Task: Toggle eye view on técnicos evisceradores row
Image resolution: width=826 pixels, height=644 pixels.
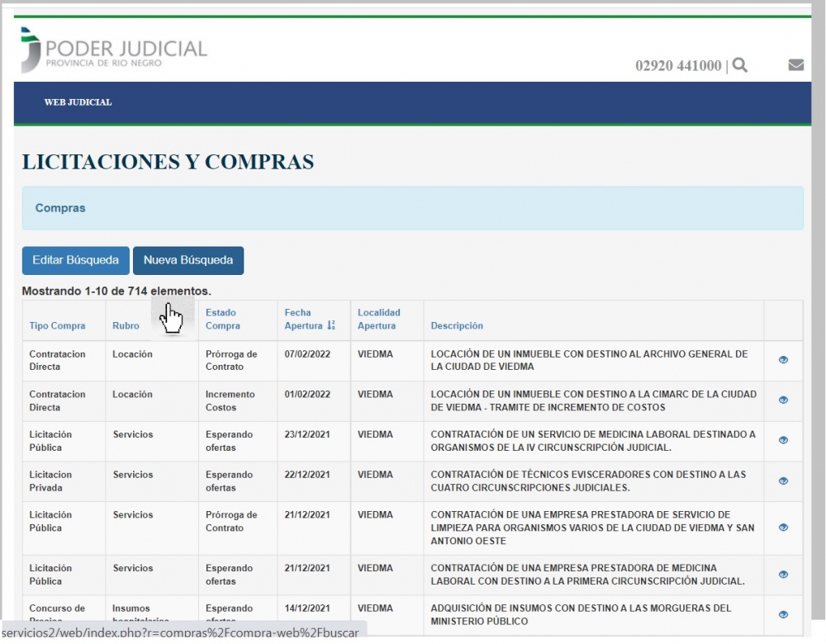Action: pyautogui.click(x=782, y=481)
